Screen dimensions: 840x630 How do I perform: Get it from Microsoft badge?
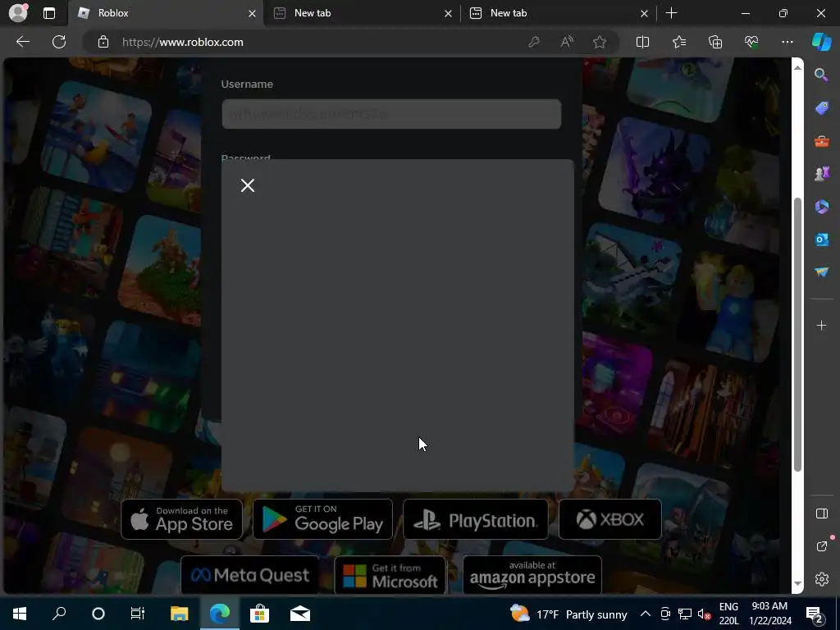coord(390,575)
